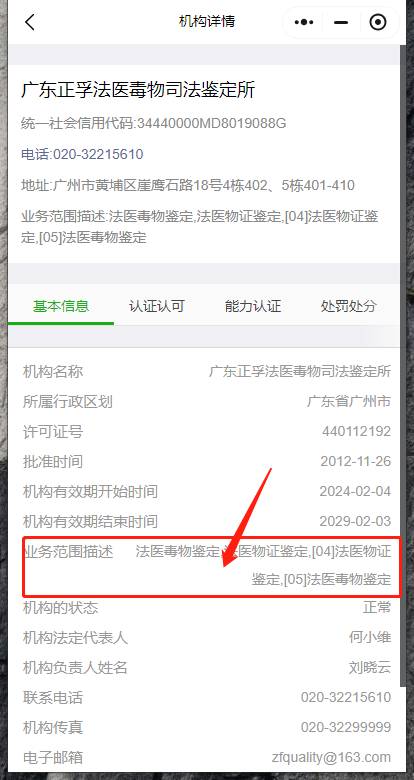Close mini program via circle target icon
This screenshot has width=414, height=780.
coord(378,22)
